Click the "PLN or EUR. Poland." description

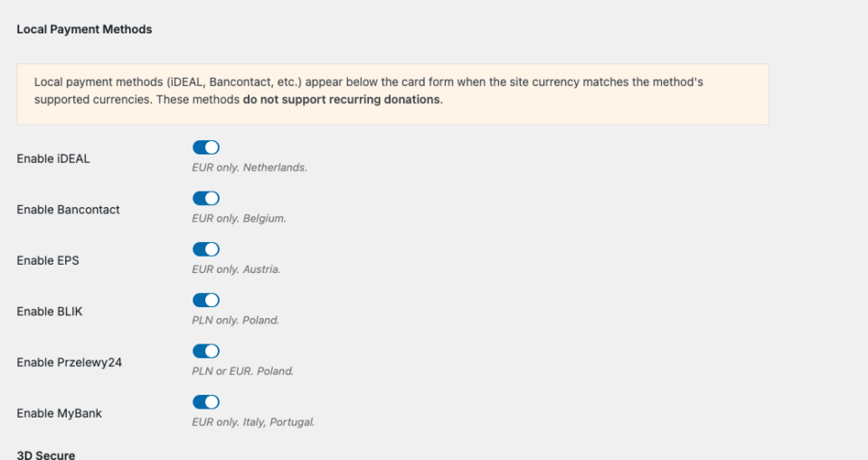(x=242, y=371)
